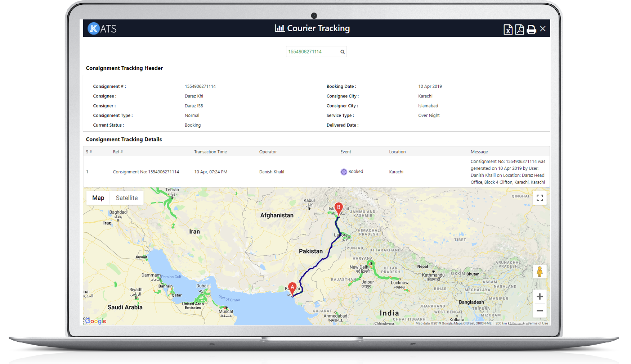The width and height of the screenshot is (631, 364).
Task: Click the Pakistan label on map
Action: click(x=311, y=251)
